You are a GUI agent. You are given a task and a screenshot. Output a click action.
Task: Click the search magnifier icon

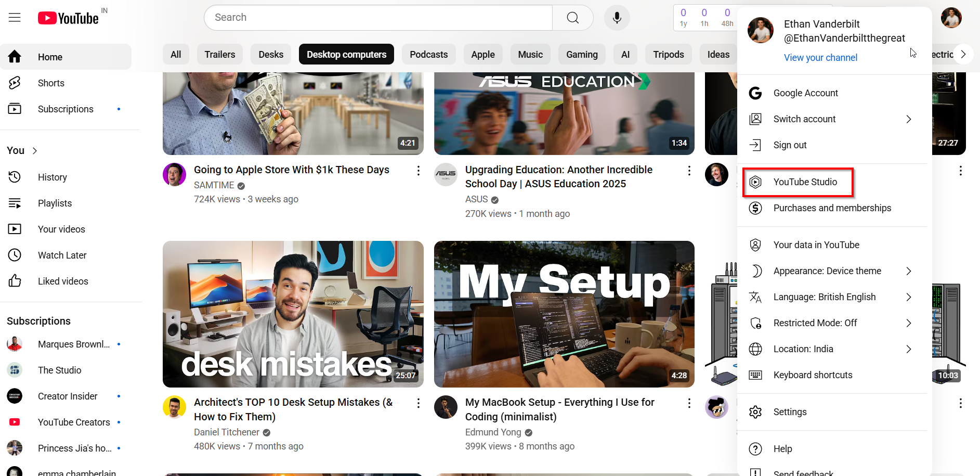(572, 17)
